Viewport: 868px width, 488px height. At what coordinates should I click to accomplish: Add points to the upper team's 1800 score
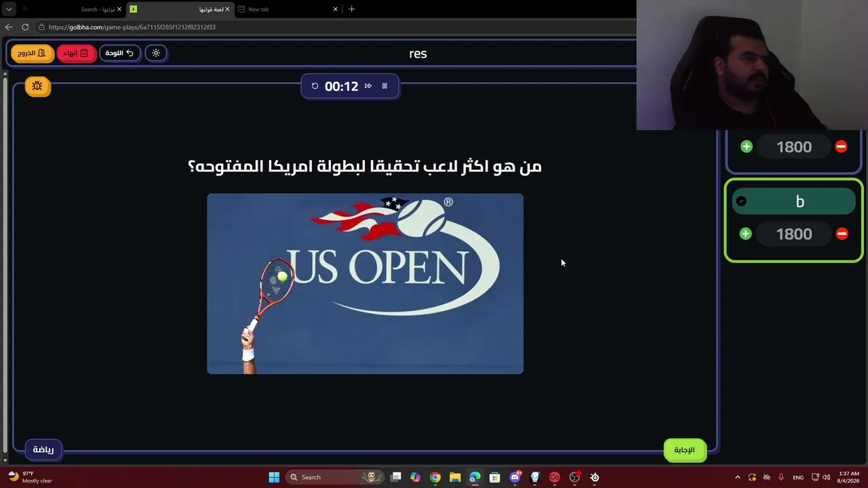click(x=747, y=146)
